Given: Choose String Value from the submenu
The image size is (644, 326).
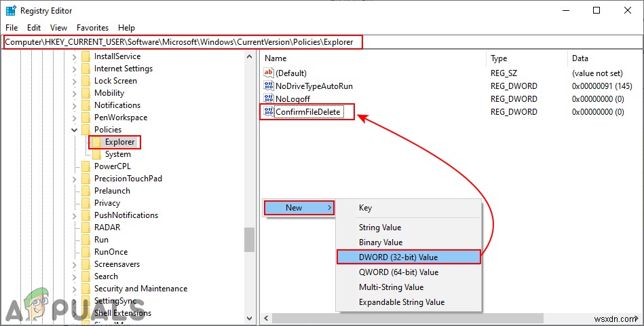Looking at the screenshot, I should pyautogui.click(x=409, y=228).
